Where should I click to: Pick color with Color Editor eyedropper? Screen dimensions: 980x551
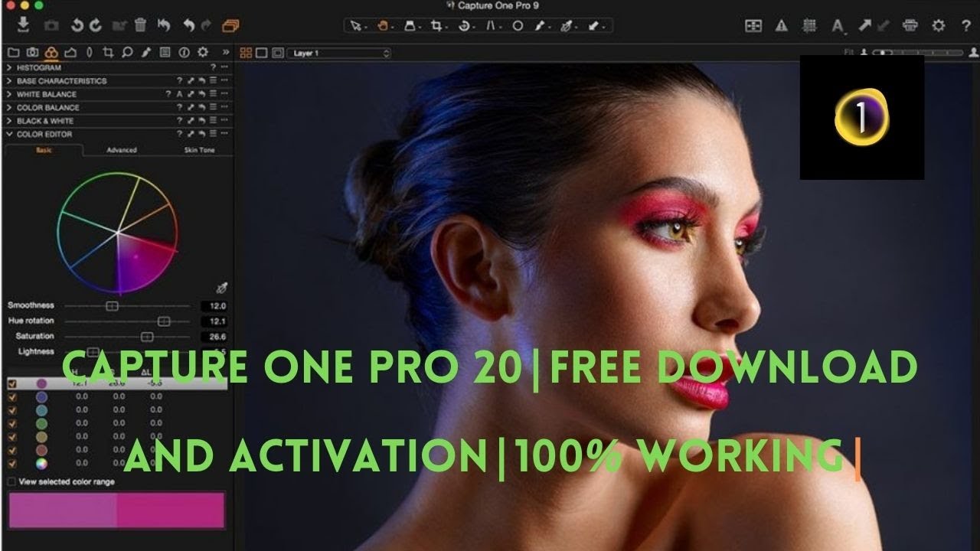[221, 288]
